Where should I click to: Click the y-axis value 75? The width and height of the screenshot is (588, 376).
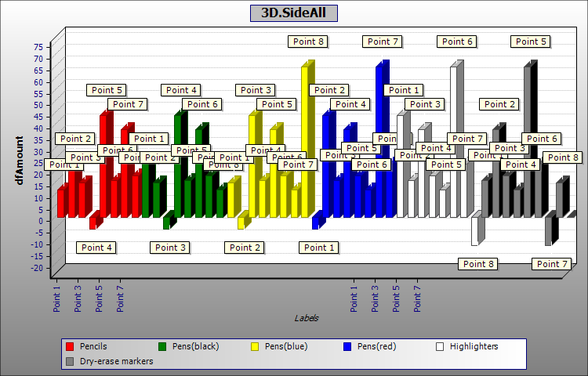point(38,47)
